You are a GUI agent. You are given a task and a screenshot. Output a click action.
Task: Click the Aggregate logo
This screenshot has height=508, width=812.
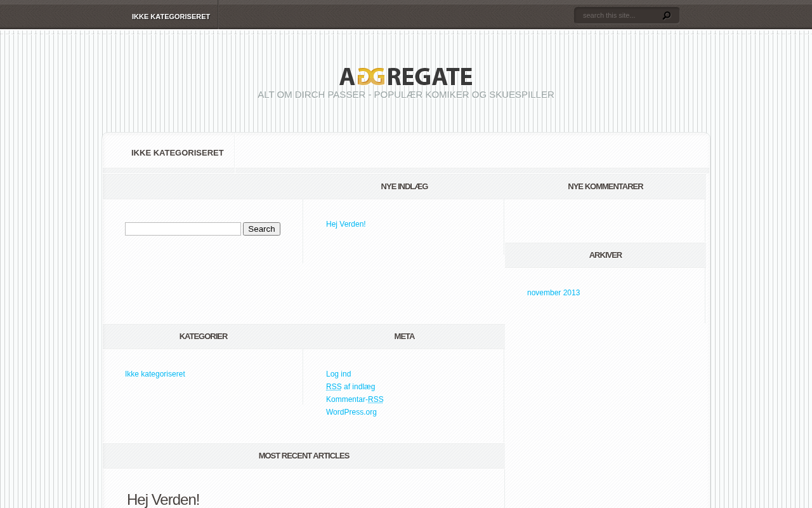click(x=406, y=76)
